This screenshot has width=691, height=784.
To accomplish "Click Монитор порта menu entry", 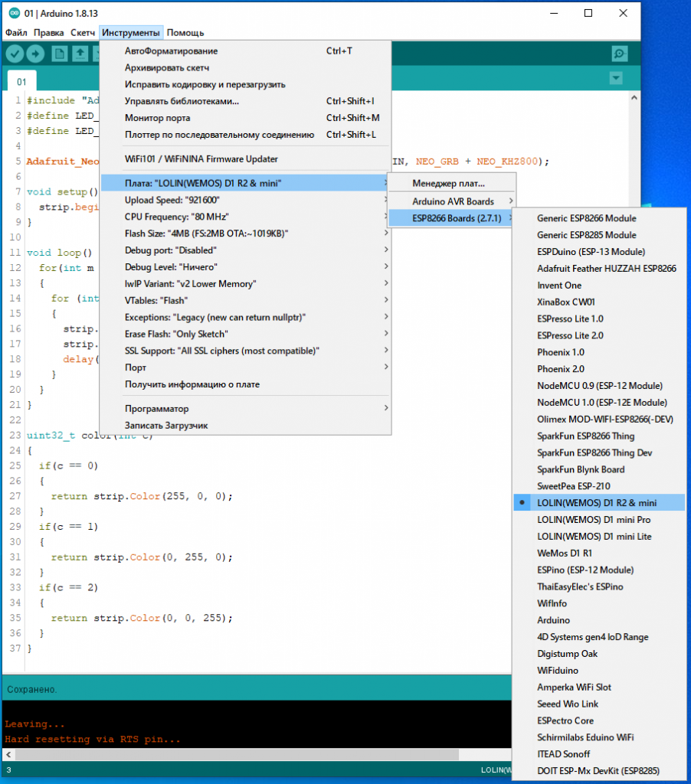I will pyautogui.click(x=157, y=118).
